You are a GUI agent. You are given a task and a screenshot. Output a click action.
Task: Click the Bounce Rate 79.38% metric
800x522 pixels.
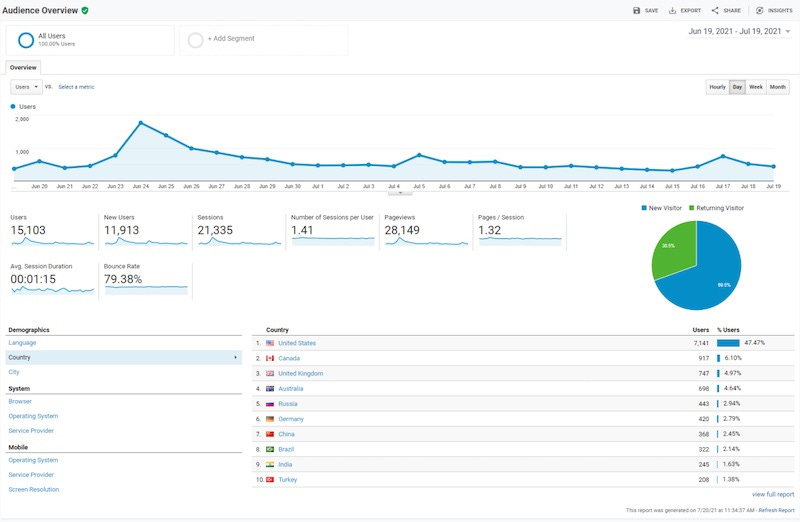[146, 280]
